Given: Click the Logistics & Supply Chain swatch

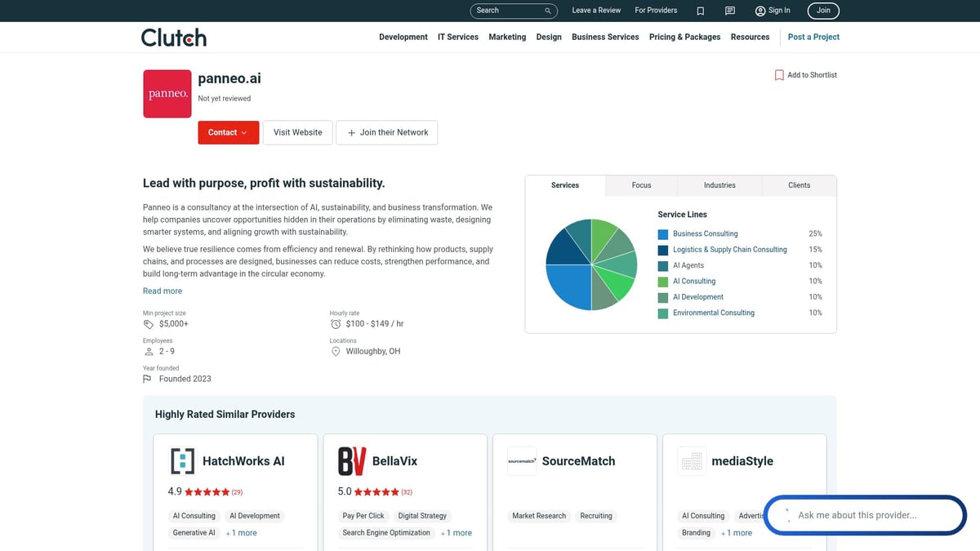Looking at the screenshot, I should click(663, 250).
